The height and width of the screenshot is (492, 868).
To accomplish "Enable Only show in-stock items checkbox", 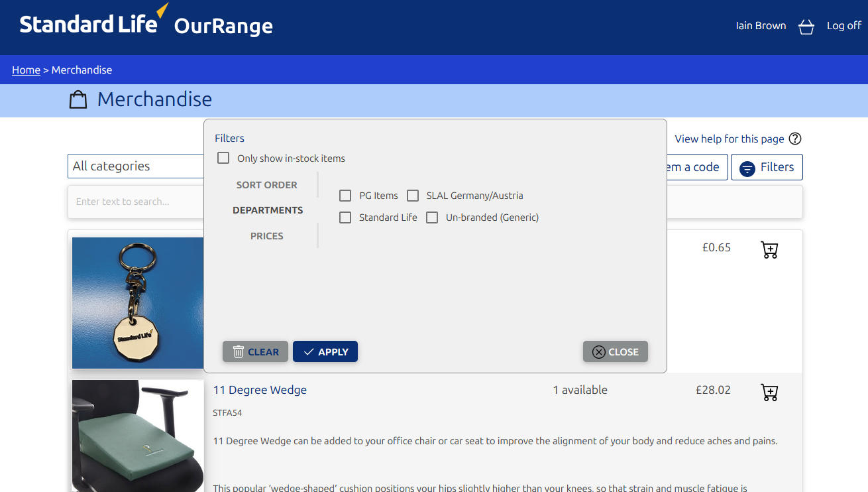I will click(223, 158).
